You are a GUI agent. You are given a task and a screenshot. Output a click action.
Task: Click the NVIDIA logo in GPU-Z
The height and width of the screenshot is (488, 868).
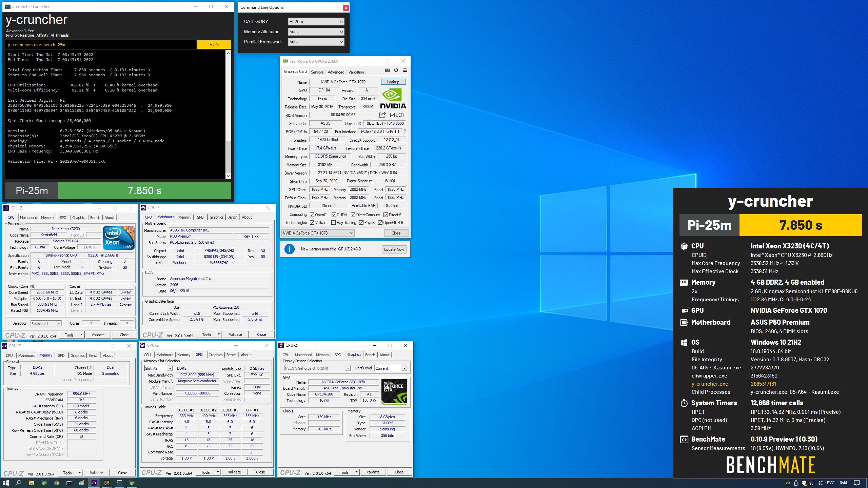pyautogui.click(x=393, y=98)
